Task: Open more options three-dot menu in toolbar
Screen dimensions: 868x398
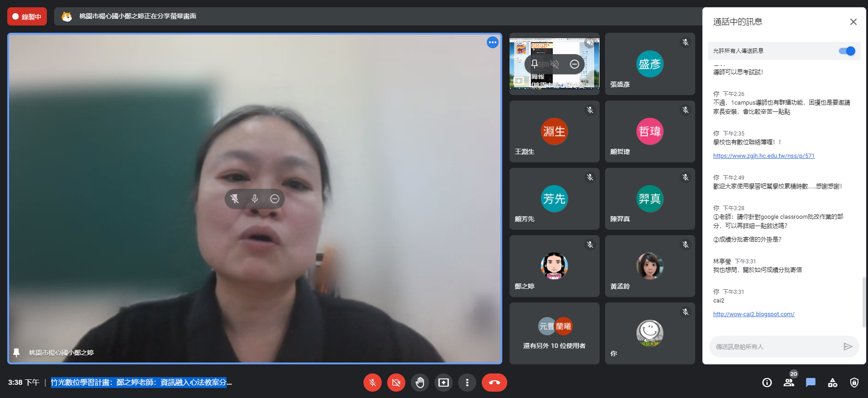Action: point(467,383)
